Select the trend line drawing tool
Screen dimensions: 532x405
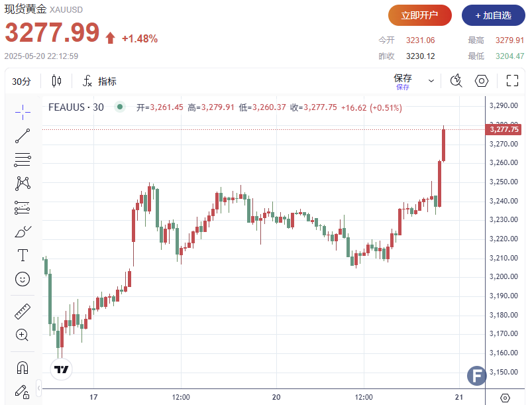coord(23,136)
